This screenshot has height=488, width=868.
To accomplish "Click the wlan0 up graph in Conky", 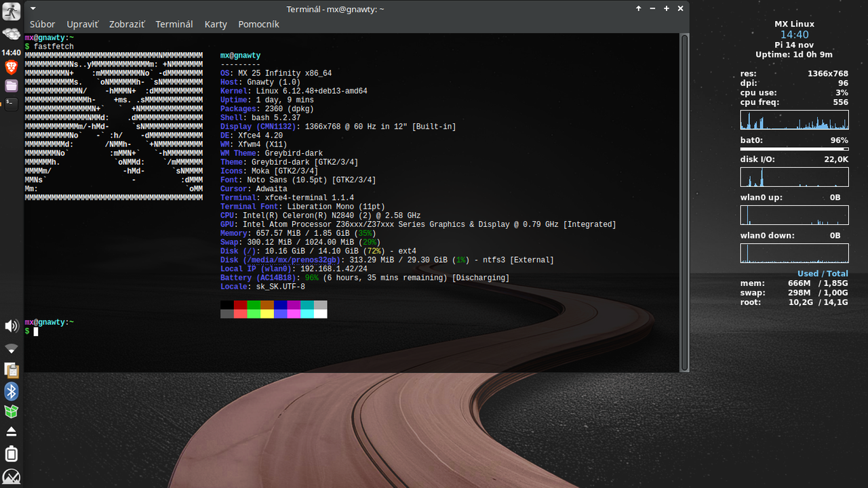I will pos(794,216).
